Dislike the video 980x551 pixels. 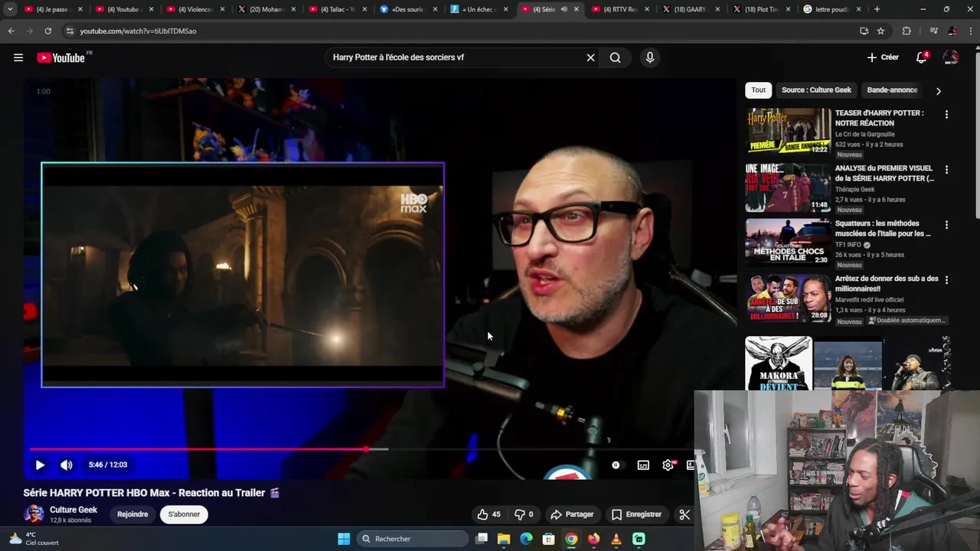pos(524,514)
